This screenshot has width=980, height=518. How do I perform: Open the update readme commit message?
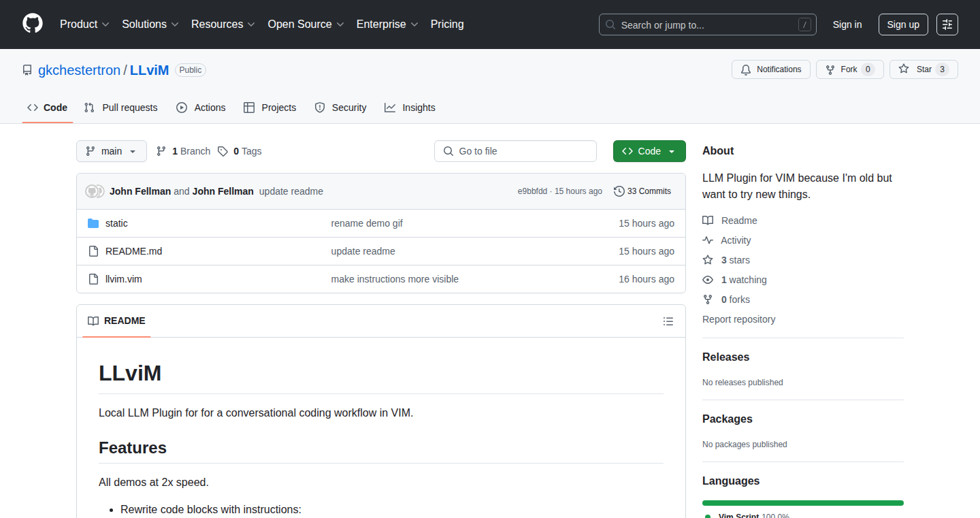[x=291, y=191]
